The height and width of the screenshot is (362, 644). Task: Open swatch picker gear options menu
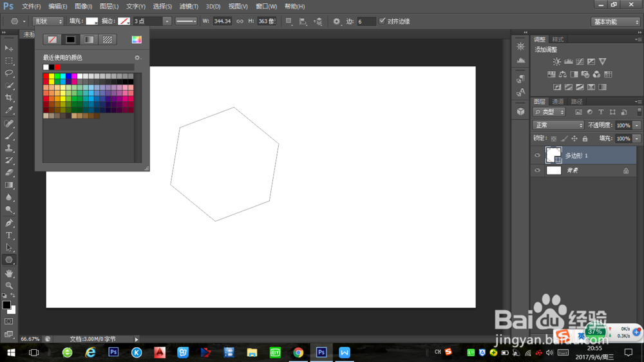pyautogui.click(x=137, y=57)
